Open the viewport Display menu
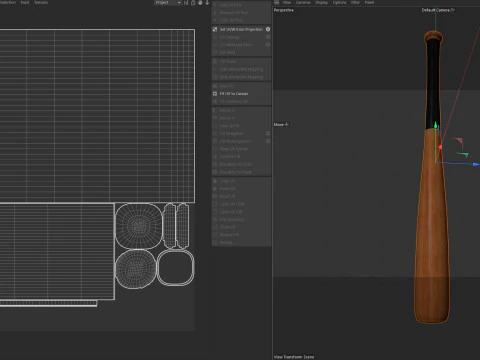The image size is (480, 360). click(x=322, y=2)
